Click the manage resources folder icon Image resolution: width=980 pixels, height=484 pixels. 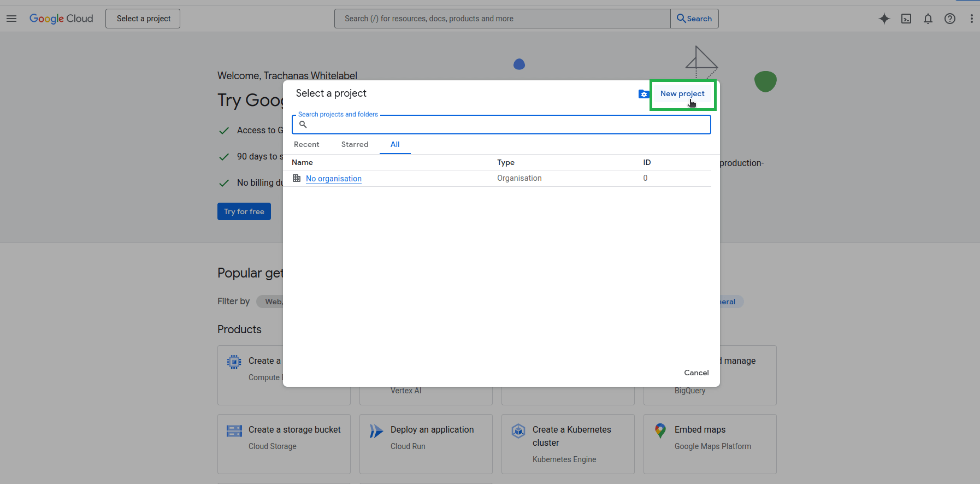(x=644, y=94)
